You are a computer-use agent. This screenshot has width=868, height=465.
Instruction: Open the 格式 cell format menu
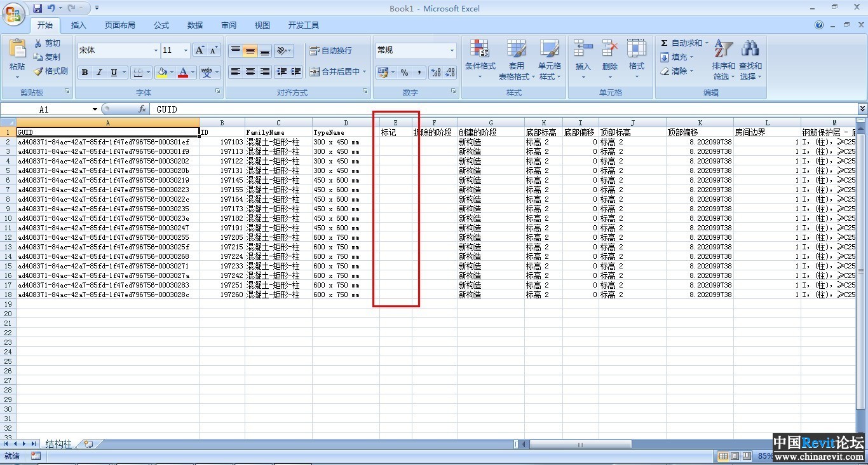coord(637,59)
